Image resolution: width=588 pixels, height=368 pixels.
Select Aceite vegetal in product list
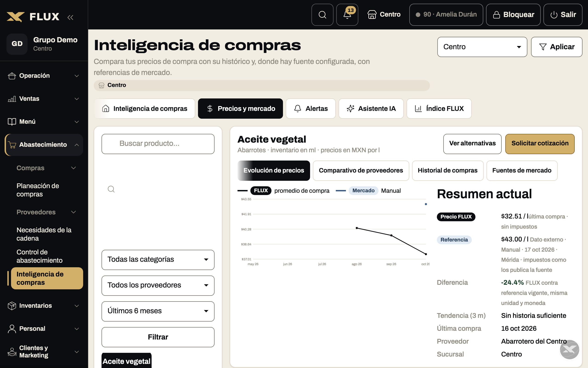(x=127, y=361)
